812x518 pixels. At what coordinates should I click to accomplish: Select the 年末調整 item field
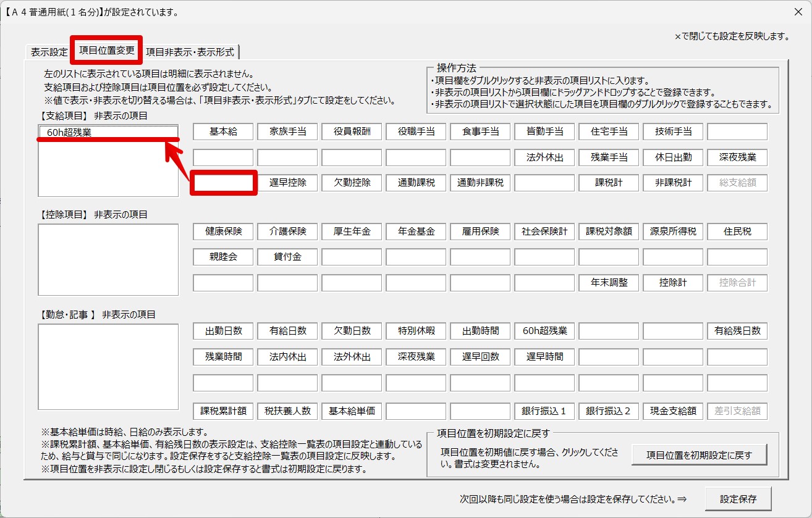tap(609, 283)
